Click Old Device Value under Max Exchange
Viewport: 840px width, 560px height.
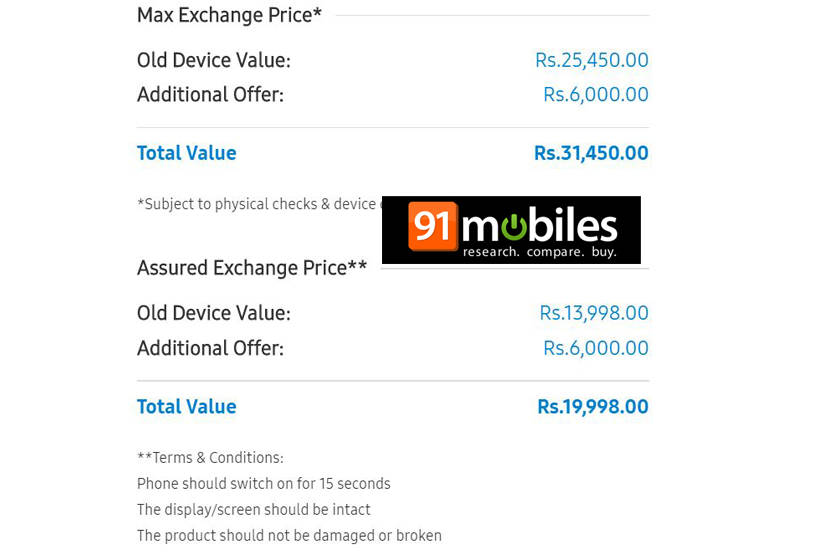pos(214,60)
